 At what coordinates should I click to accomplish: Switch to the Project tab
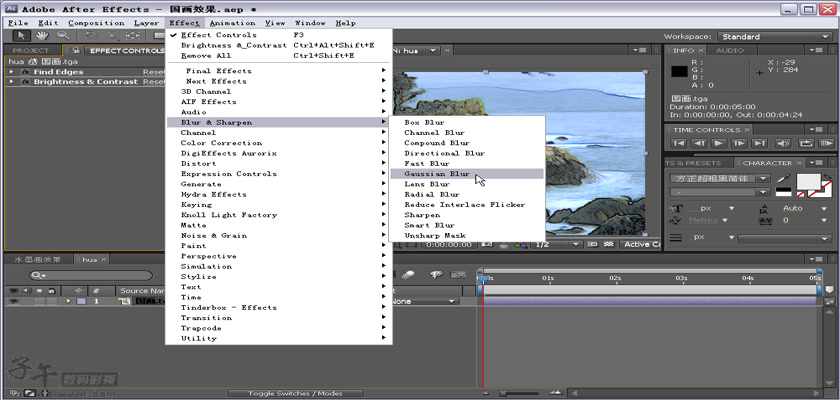31,50
